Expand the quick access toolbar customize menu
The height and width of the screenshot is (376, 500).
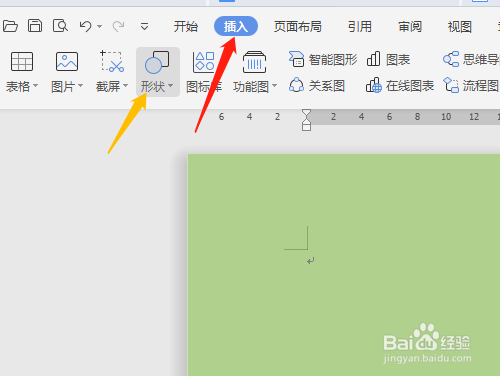tap(144, 26)
